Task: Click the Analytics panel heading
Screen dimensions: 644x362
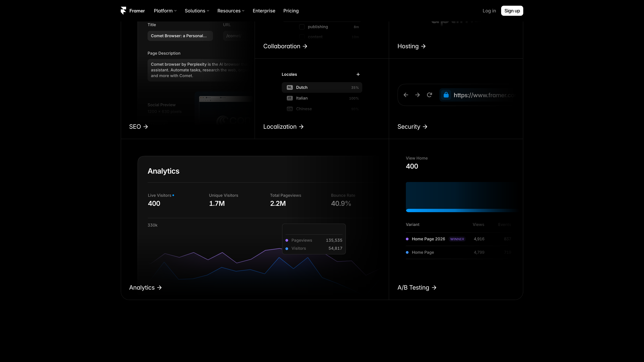Action: pyautogui.click(x=164, y=171)
